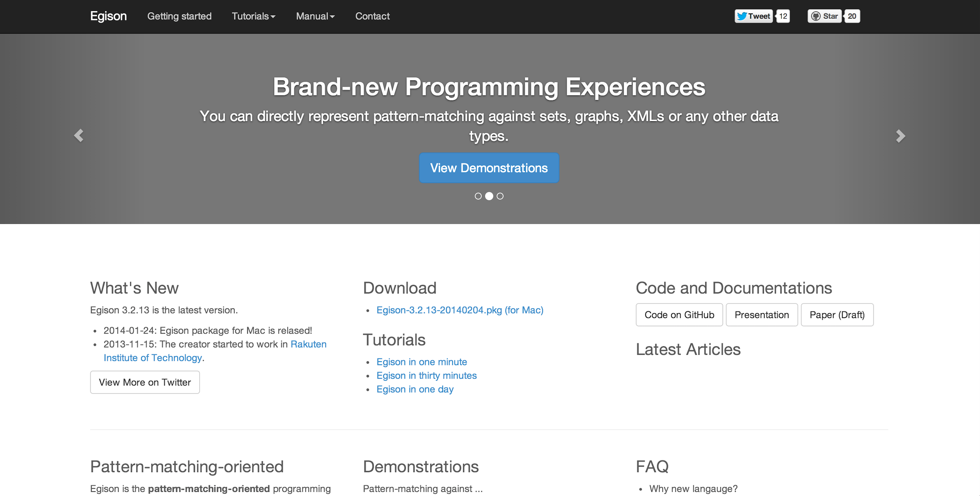Click the Download section heading
This screenshot has height=496, width=980.
tap(399, 288)
